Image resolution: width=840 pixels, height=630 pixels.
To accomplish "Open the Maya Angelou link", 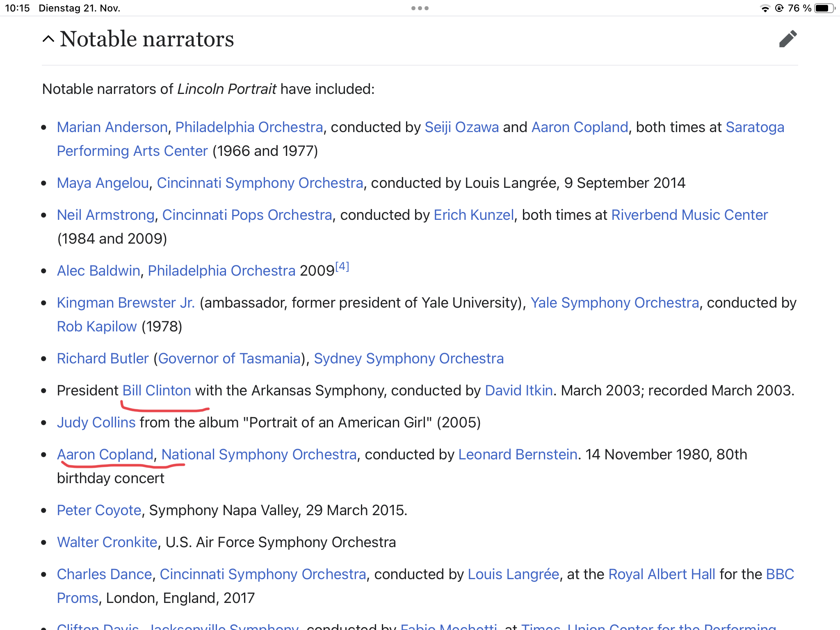I will click(x=103, y=183).
